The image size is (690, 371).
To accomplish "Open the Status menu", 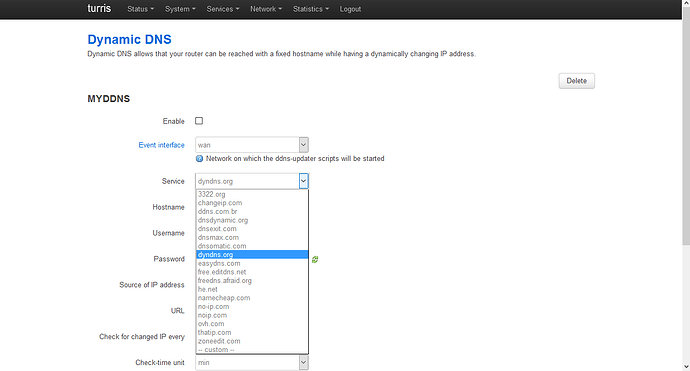I will point(140,9).
